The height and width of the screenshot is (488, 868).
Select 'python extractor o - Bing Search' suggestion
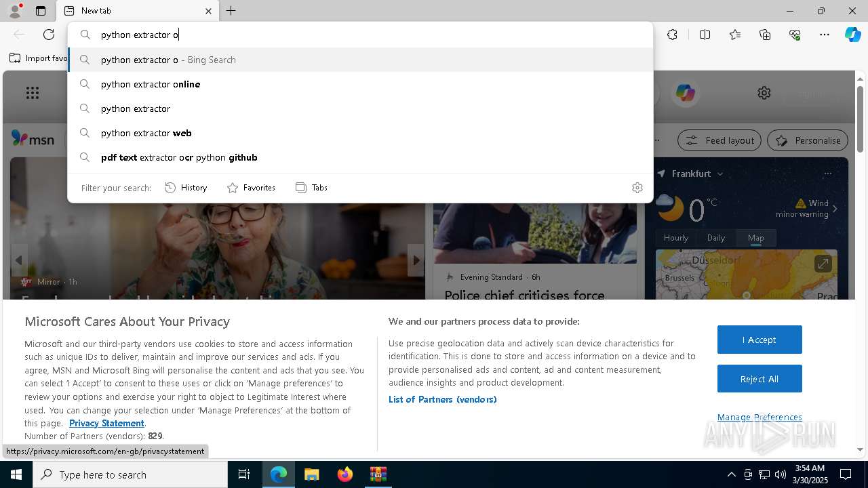pos(360,60)
